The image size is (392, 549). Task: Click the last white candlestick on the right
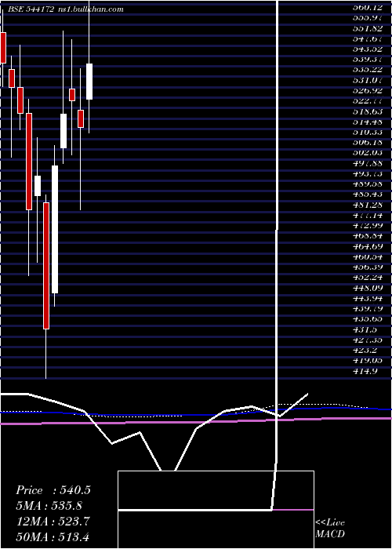(x=89, y=82)
